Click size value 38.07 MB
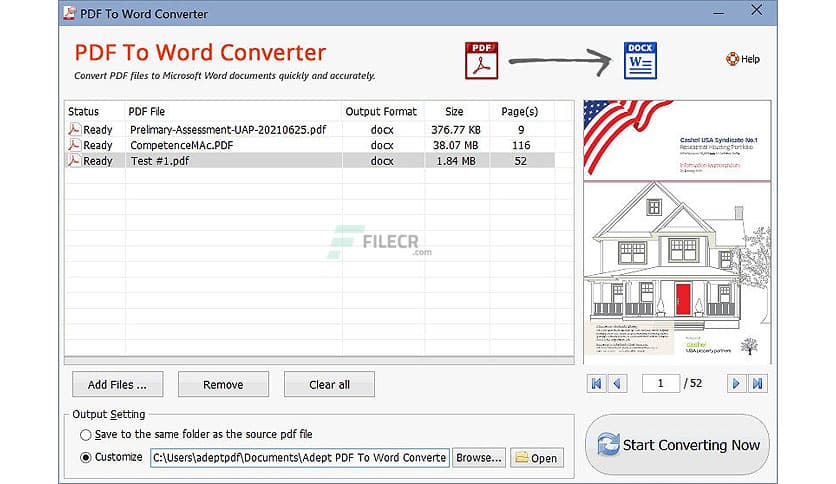This screenshot has width=836, height=484. click(456, 145)
